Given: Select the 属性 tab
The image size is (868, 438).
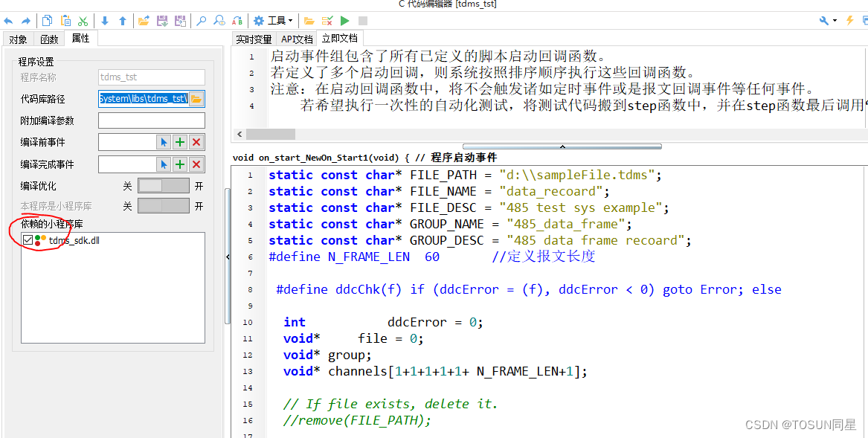Looking at the screenshot, I should (x=81, y=38).
